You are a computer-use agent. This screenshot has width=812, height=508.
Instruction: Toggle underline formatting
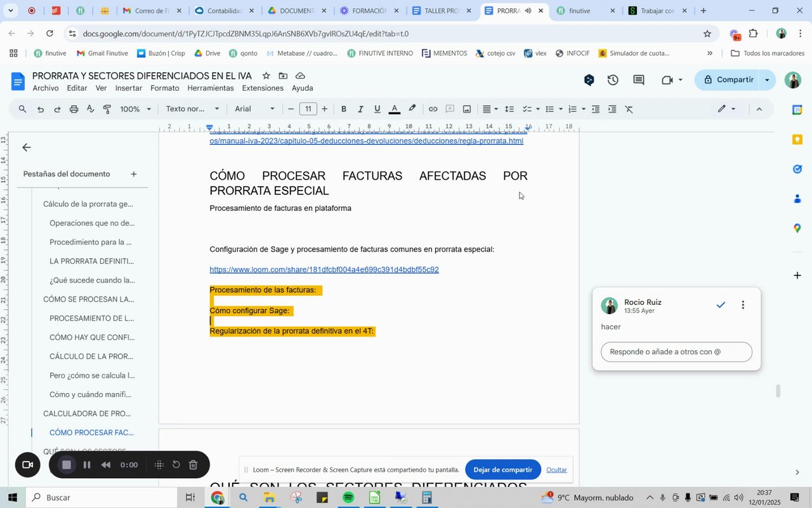coord(377,109)
